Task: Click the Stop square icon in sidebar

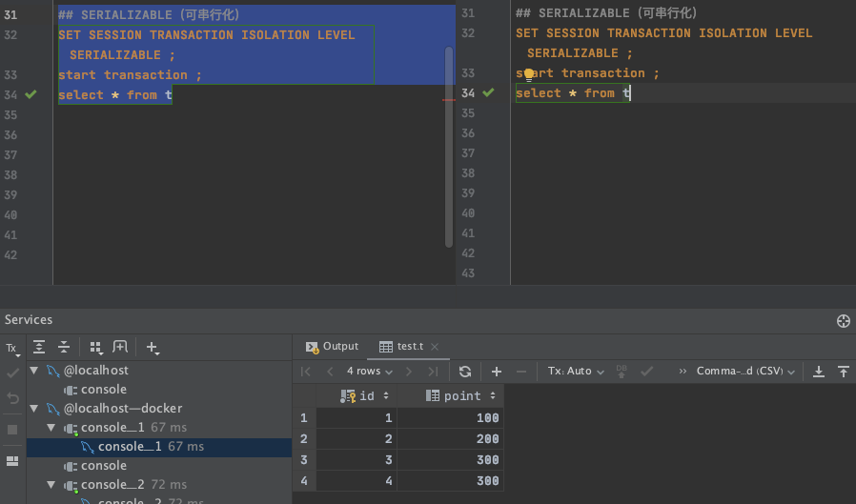Action: click(12, 430)
